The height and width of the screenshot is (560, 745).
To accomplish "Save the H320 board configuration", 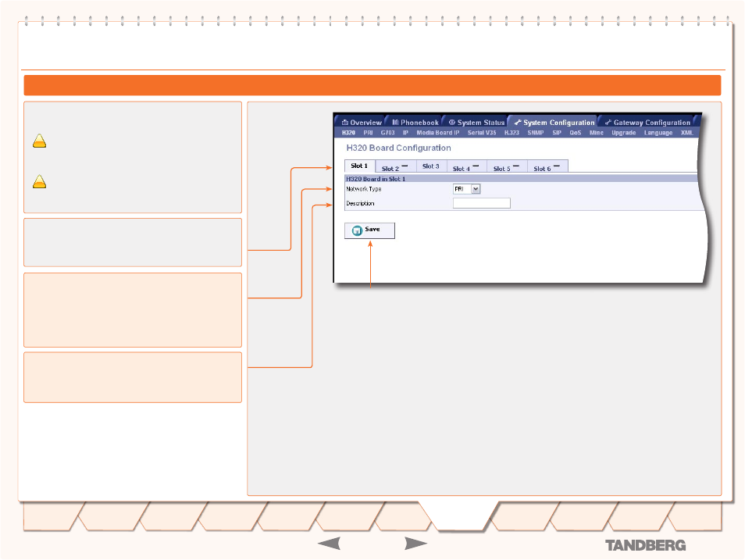I will tap(369, 230).
